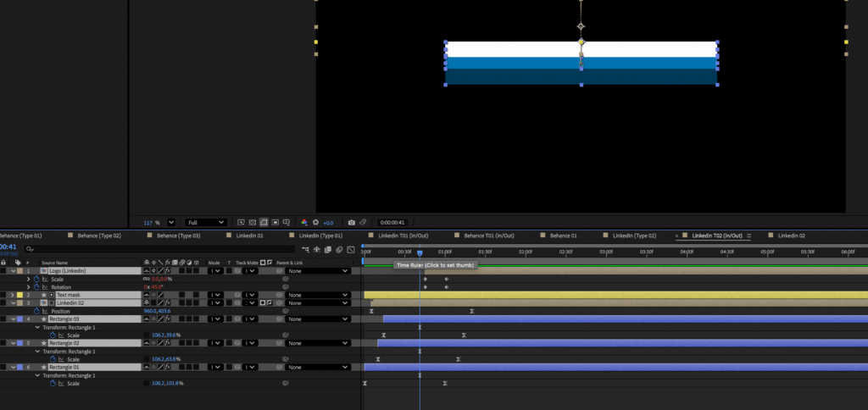The image size is (868, 410).
Task: Click the Source Name column header
Action: (x=55, y=263)
